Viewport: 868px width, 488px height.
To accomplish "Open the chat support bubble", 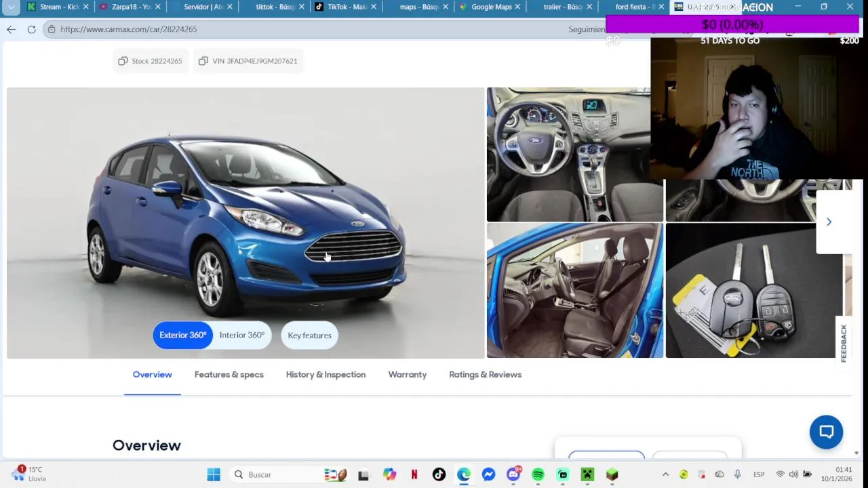I will 826,432.
